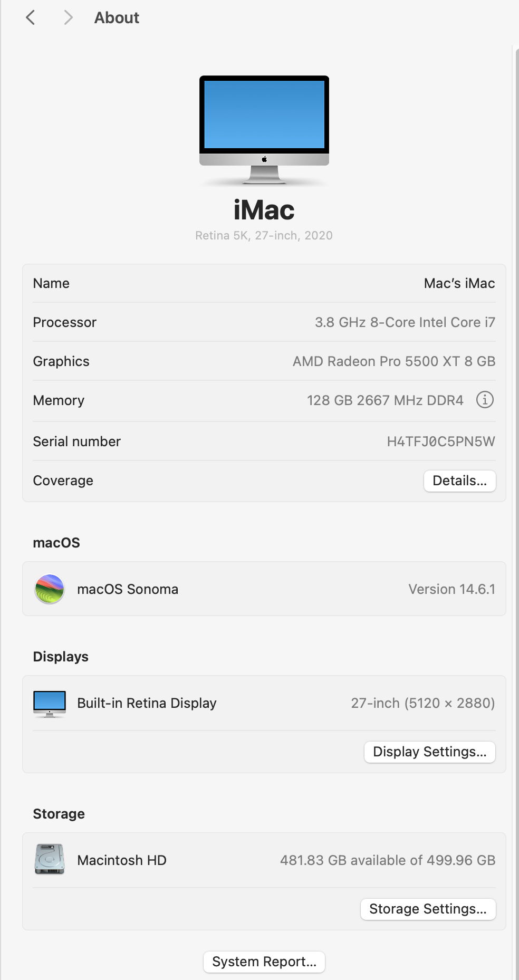Viewport: 519px width, 980px height.
Task: Open the Memory info circle icon
Action: 484,400
